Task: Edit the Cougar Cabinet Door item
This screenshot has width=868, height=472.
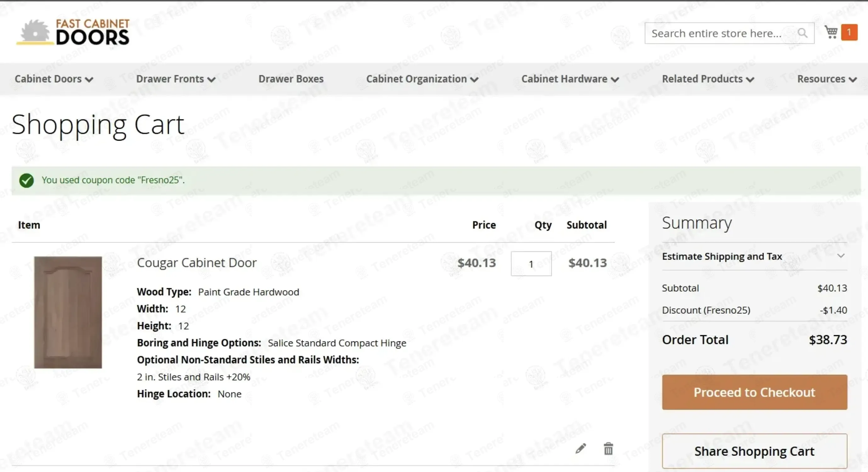Action: [581, 448]
